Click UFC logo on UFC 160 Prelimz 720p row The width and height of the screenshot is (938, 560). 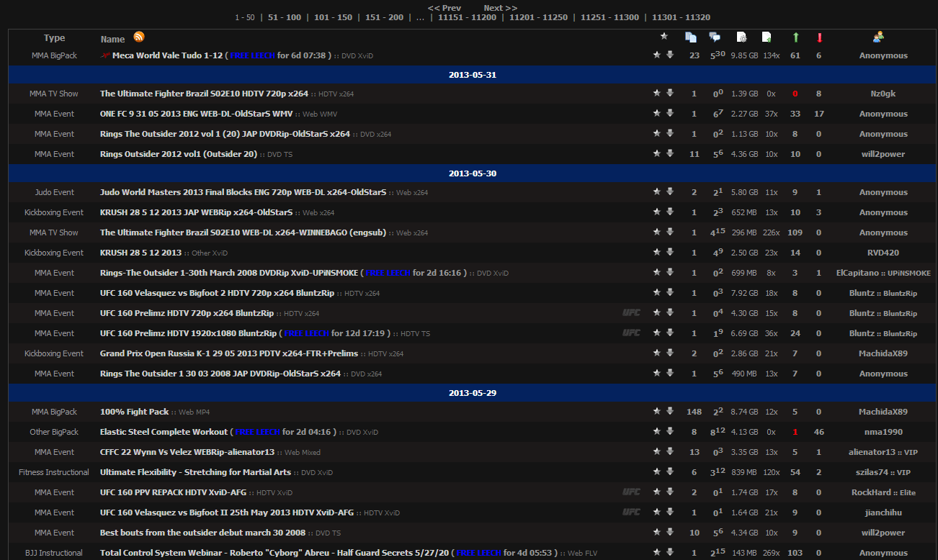pyautogui.click(x=631, y=312)
